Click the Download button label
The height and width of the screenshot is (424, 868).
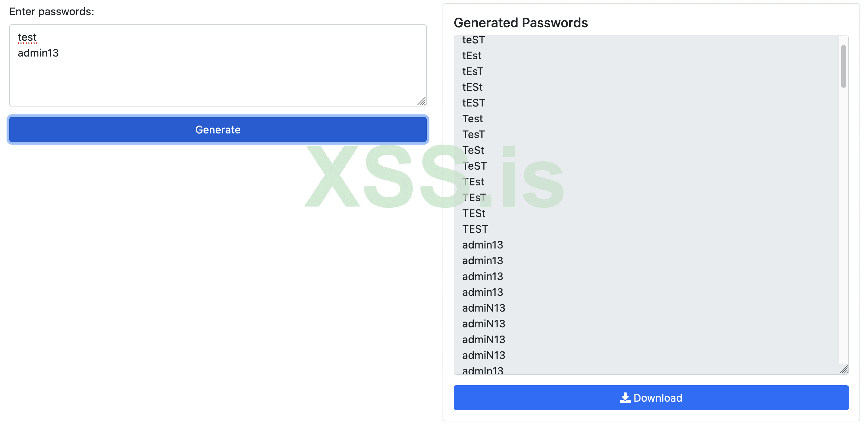[658, 398]
